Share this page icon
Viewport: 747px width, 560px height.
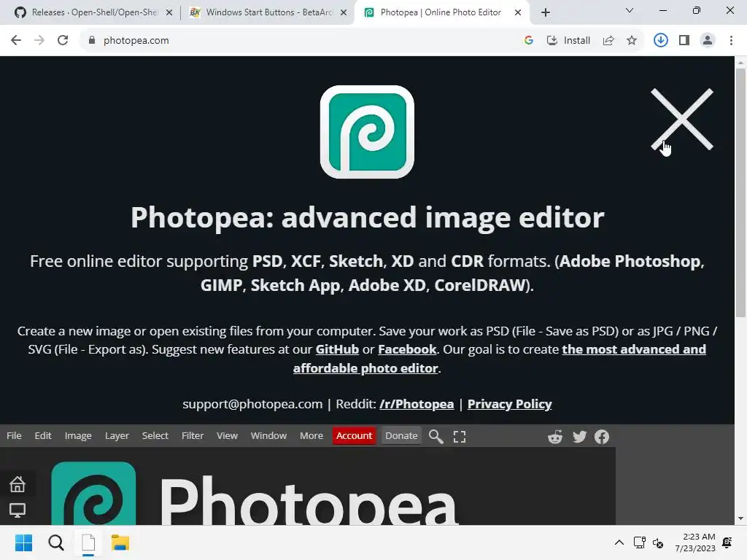pos(608,41)
